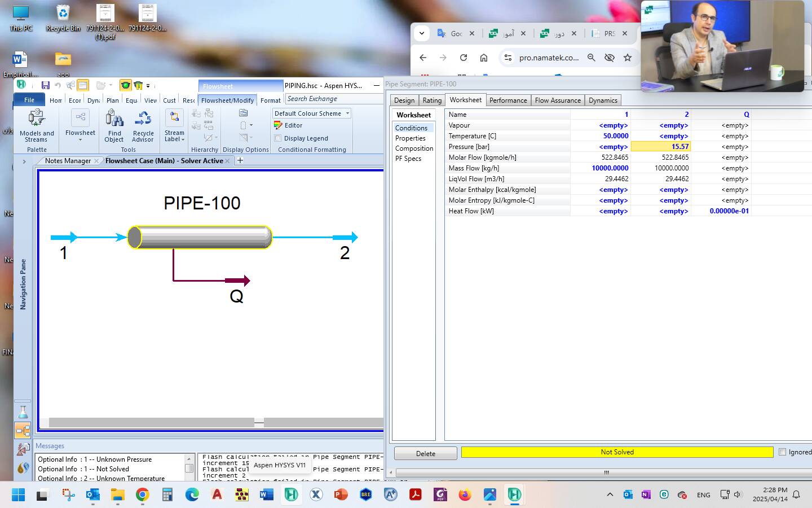Screen dimensions: 812x508
Task: Open Default Colour Scheme dropdown
Action: coord(312,113)
